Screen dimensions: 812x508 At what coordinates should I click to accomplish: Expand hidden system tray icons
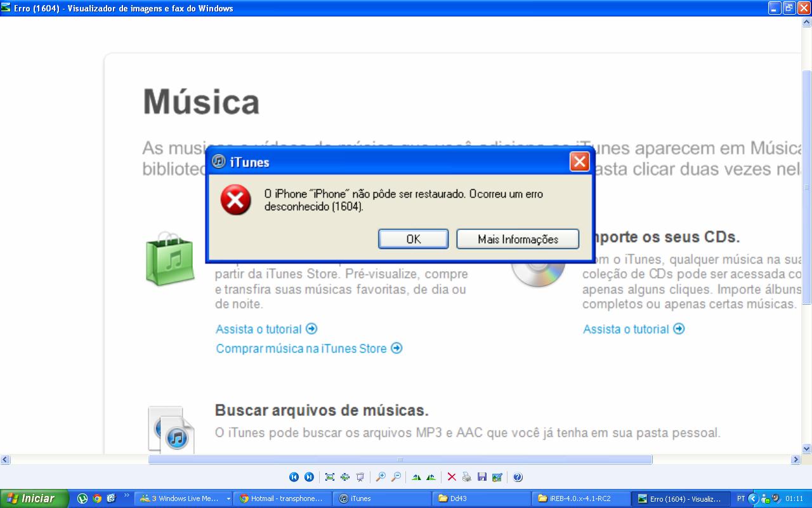(753, 498)
